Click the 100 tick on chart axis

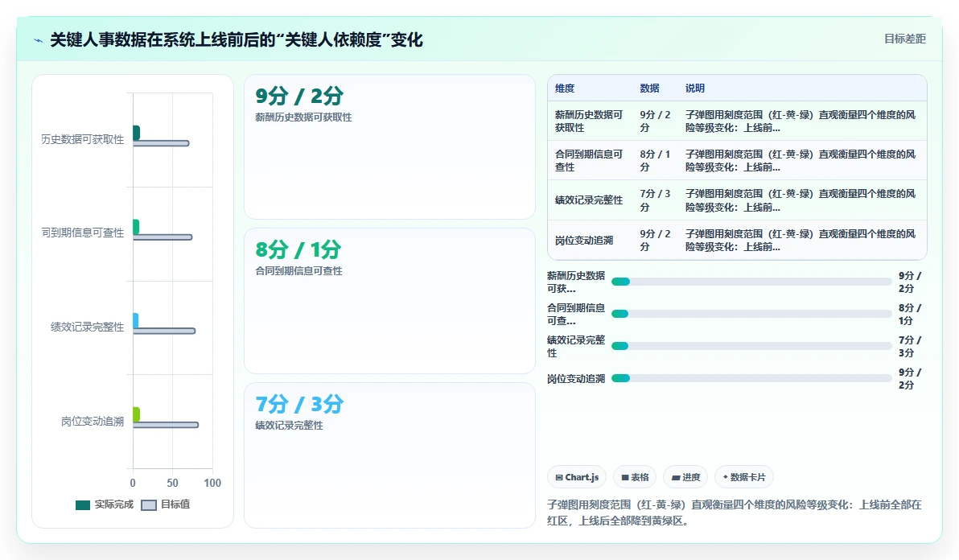212,483
